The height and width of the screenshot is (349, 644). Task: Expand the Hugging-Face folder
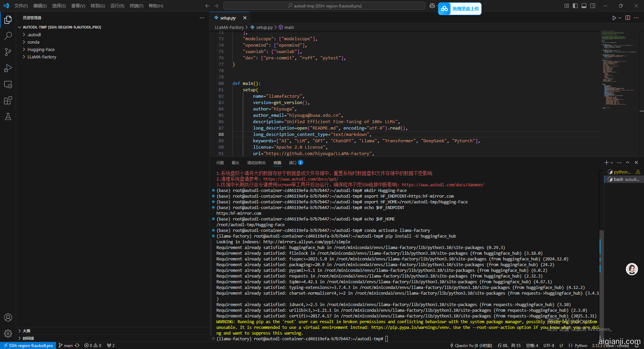41,50
